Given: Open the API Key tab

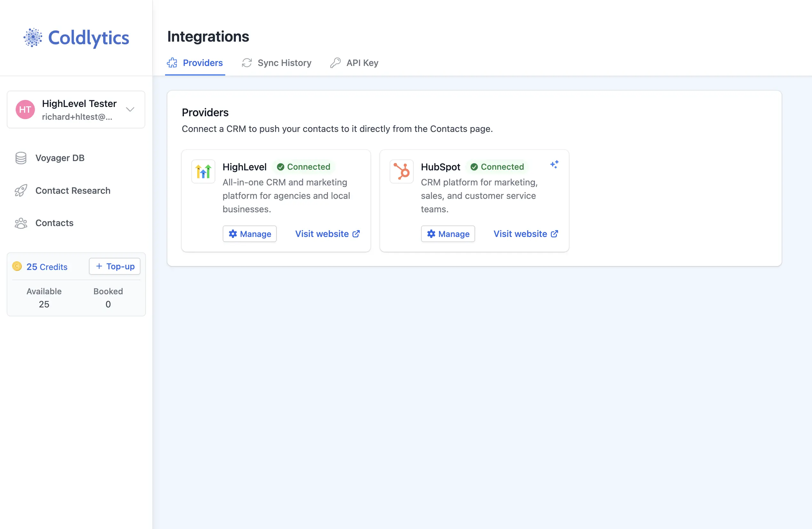Looking at the screenshot, I should 354,63.
